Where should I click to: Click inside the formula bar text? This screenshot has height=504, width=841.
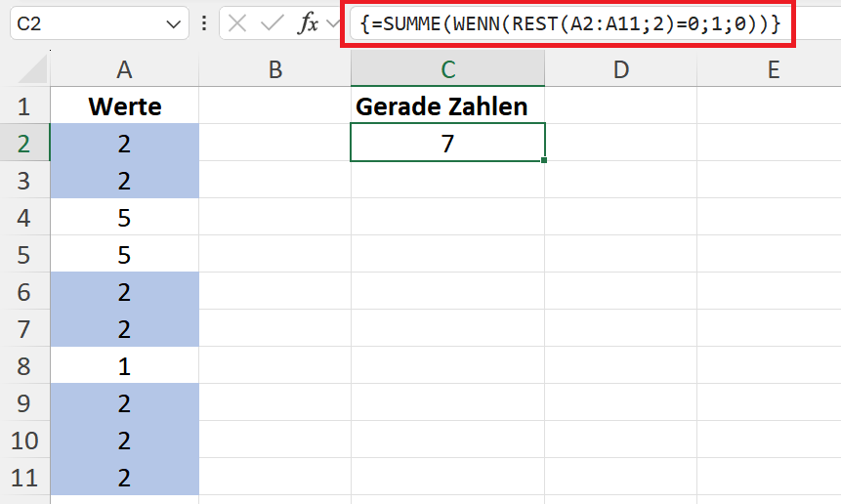[x=570, y=23]
